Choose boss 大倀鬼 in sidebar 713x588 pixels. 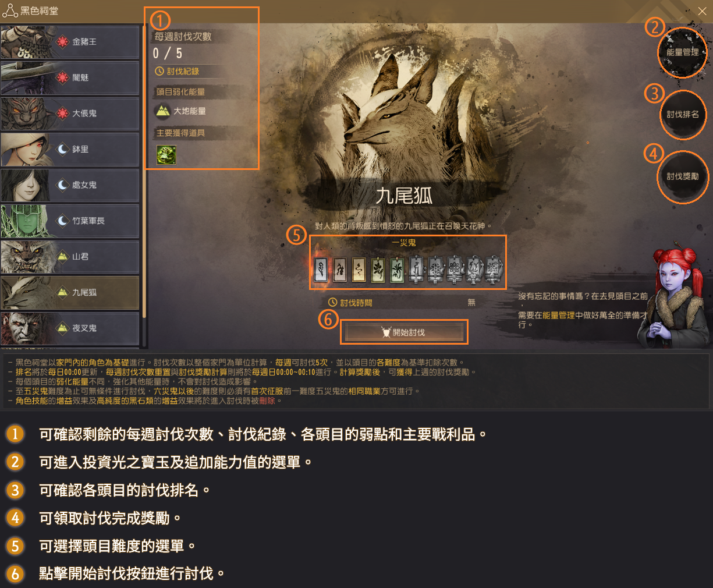pyautogui.click(x=70, y=114)
